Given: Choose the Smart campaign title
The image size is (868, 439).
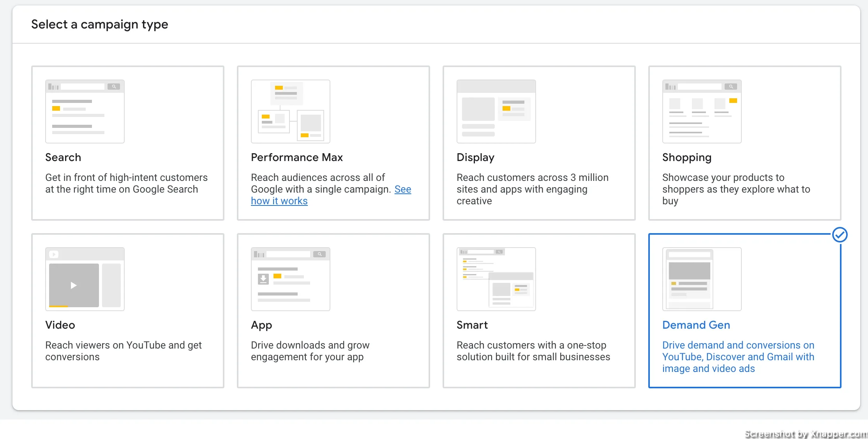Looking at the screenshot, I should [x=472, y=325].
